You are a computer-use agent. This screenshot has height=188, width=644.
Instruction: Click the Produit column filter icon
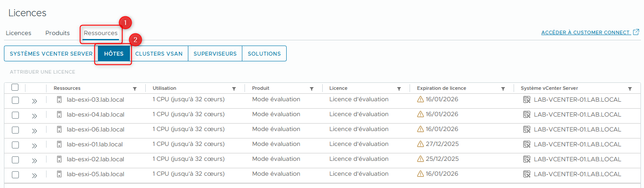click(312, 89)
